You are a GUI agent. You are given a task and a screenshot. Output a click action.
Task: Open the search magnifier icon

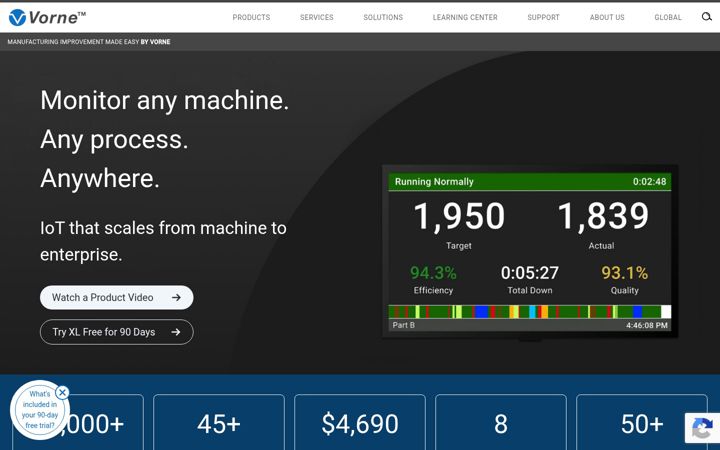pyautogui.click(x=706, y=17)
